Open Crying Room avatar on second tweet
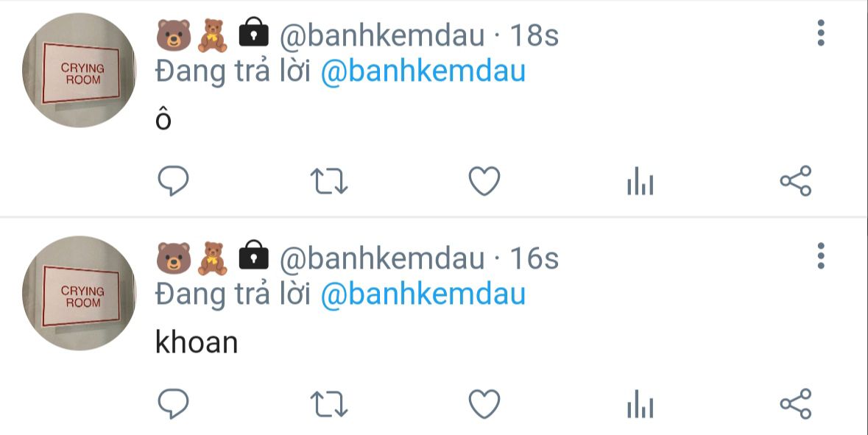This screenshot has height=435, width=868. pos(80,294)
